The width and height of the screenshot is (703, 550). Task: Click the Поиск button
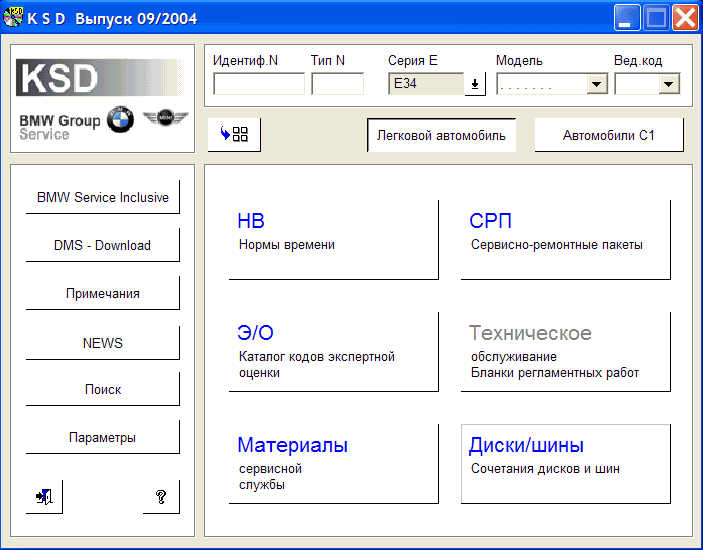(103, 389)
